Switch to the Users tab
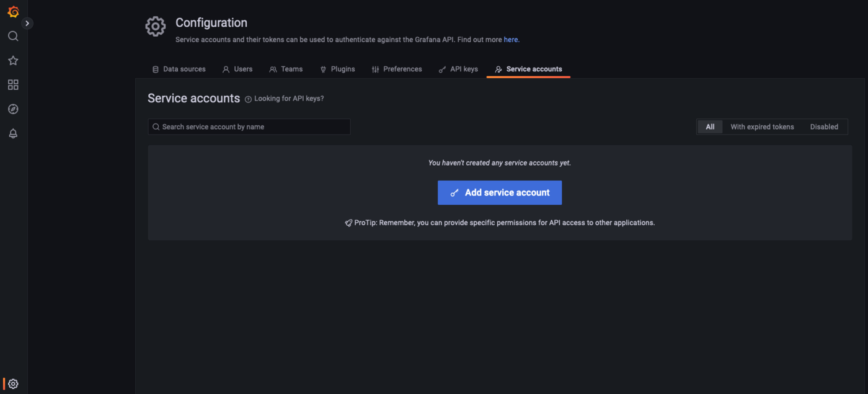The image size is (868, 394). pos(237,69)
